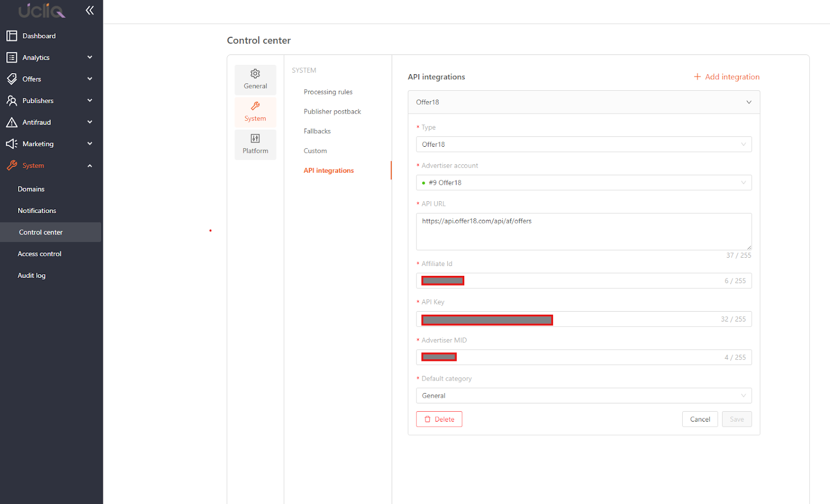Expand the Analytics sidebar menu
Image resolution: width=830 pixels, height=504 pixels.
pos(90,58)
